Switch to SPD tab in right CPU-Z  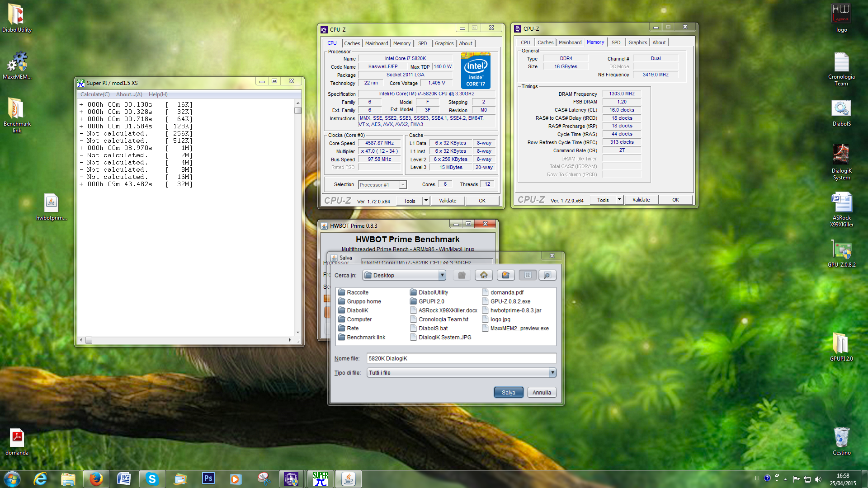click(616, 42)
